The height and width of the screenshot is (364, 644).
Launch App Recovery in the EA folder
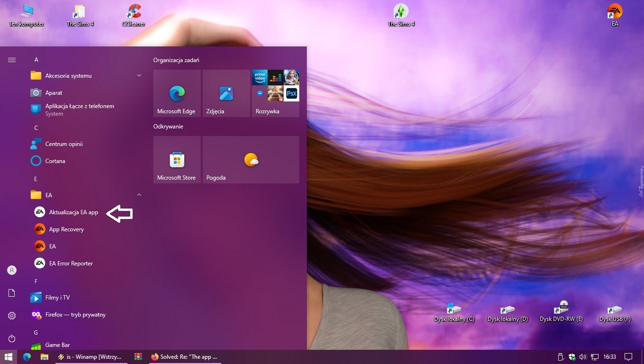(x=66, y=229)
